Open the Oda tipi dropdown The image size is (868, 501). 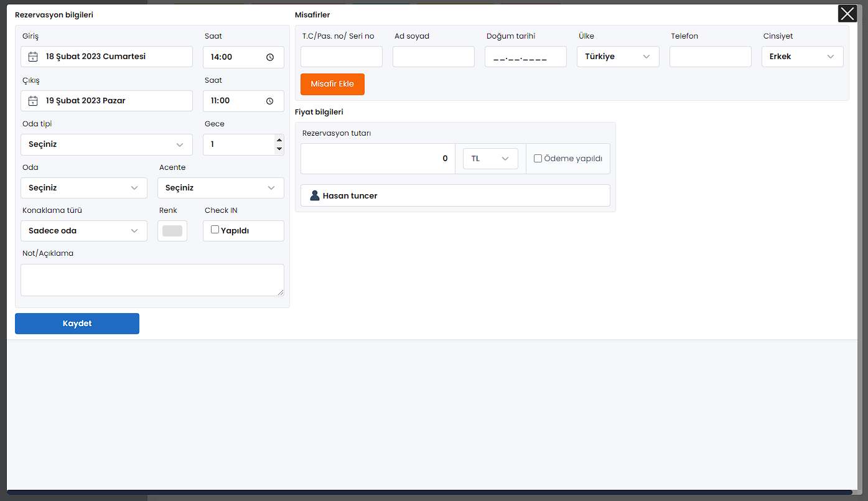[x=106, y=144]
